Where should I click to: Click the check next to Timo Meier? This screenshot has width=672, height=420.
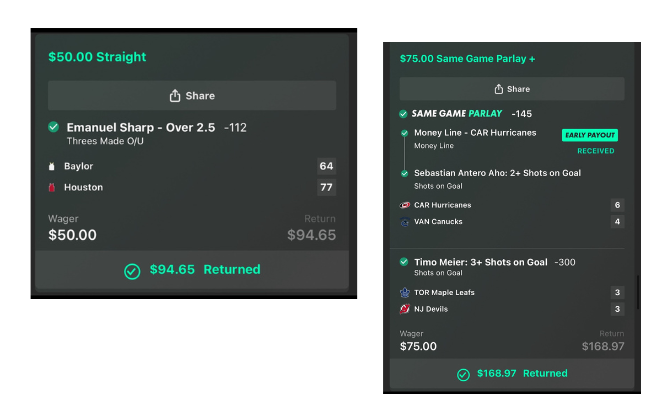pos(404,262)
